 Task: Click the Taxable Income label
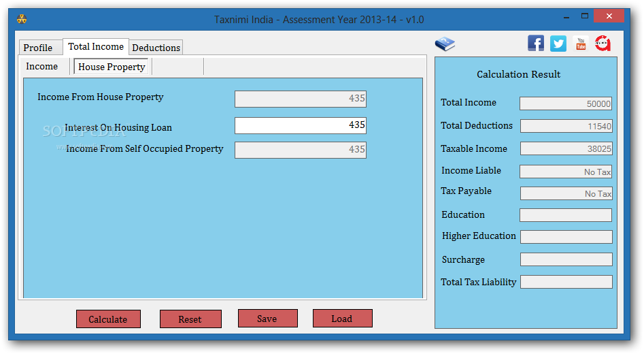coord(474,149)
